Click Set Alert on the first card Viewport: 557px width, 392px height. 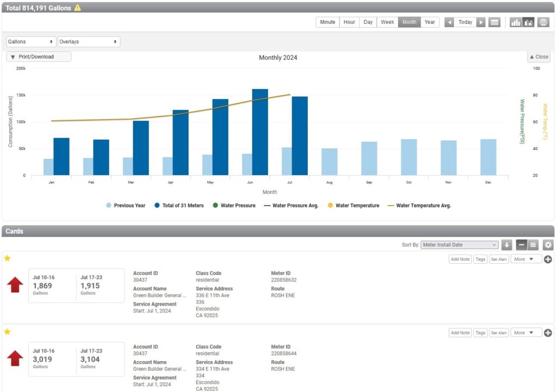[x=499, y=259]
